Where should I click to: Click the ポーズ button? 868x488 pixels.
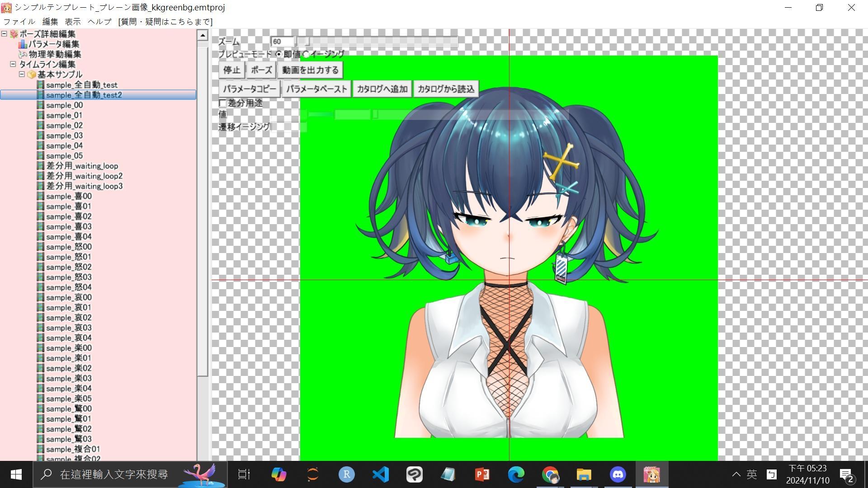click(261, 70)
